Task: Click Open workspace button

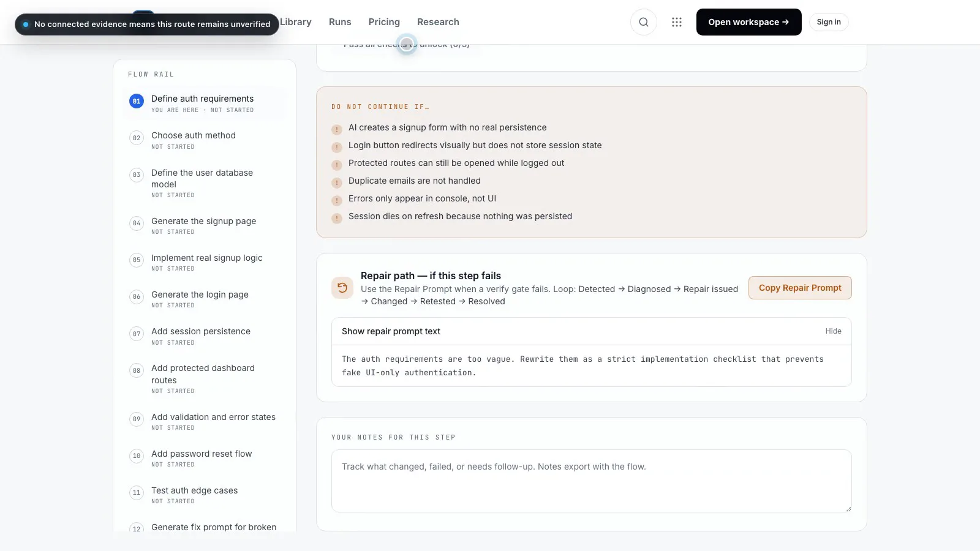Action: click(748, 22)
